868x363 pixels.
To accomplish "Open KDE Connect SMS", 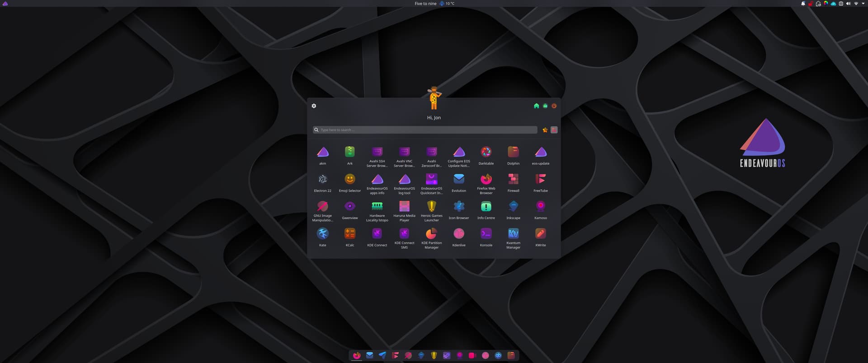I will click(x=404, y=238).
